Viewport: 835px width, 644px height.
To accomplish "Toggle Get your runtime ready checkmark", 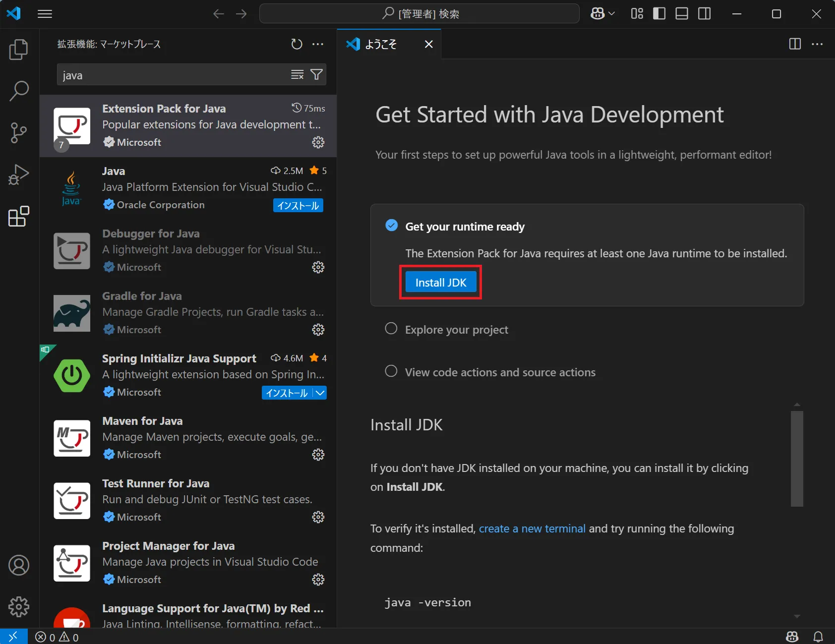I will coord(392,226).
